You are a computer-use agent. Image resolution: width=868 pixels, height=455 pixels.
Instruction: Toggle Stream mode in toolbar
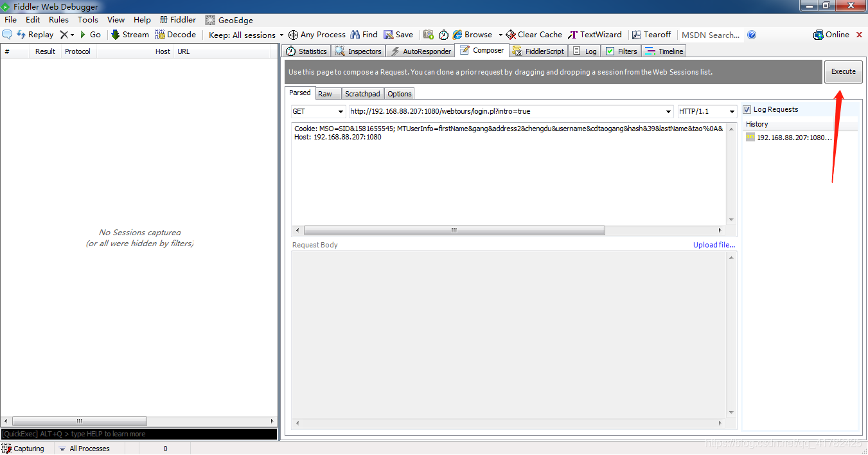130,35
